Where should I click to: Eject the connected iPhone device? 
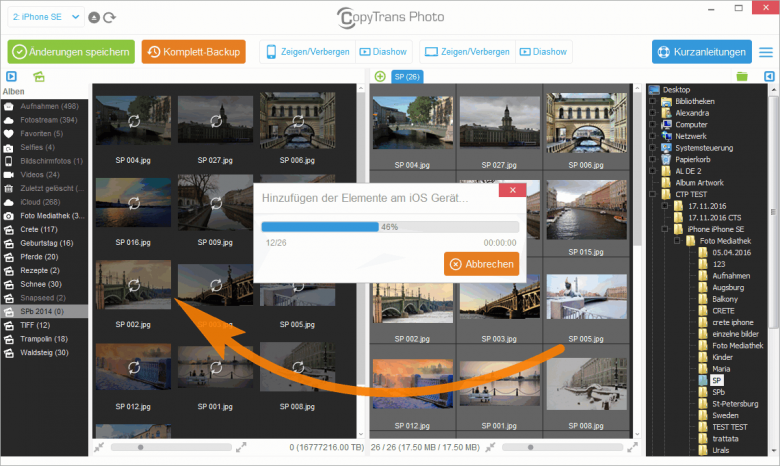(x=93, y=17)
